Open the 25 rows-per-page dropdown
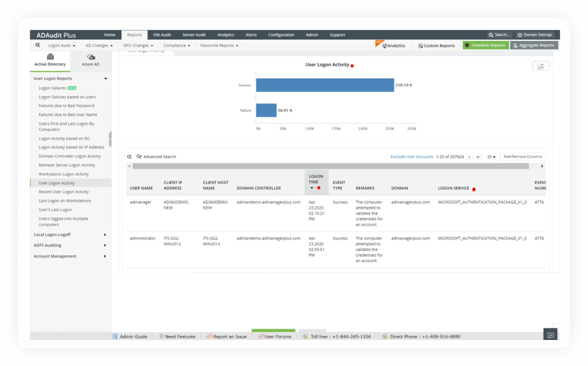588x366 pixels. point(491,157)
